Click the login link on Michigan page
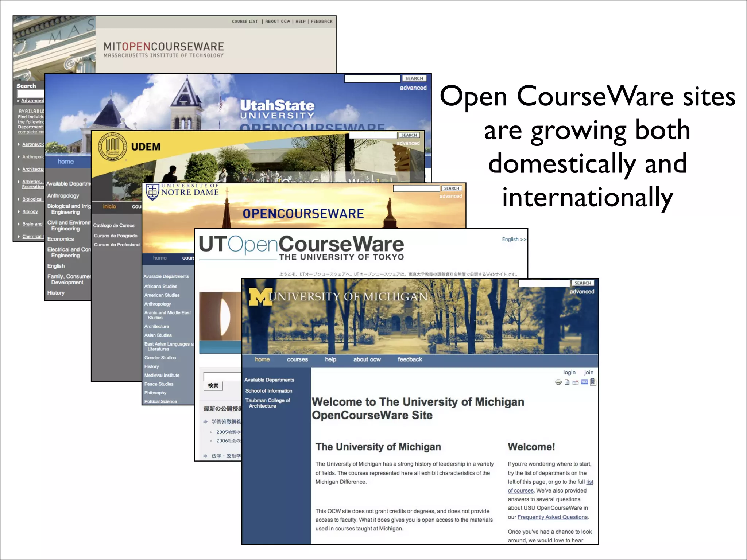 point(569,372)
